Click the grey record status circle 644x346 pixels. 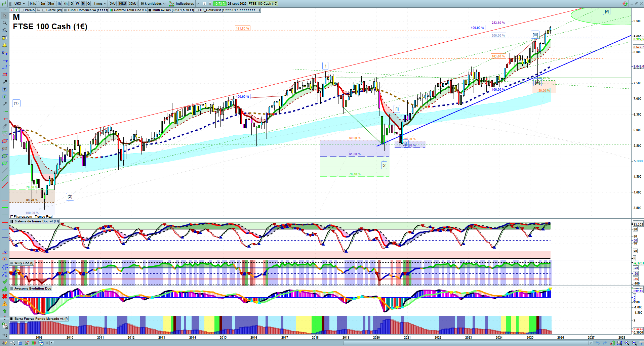pos(210,4)
